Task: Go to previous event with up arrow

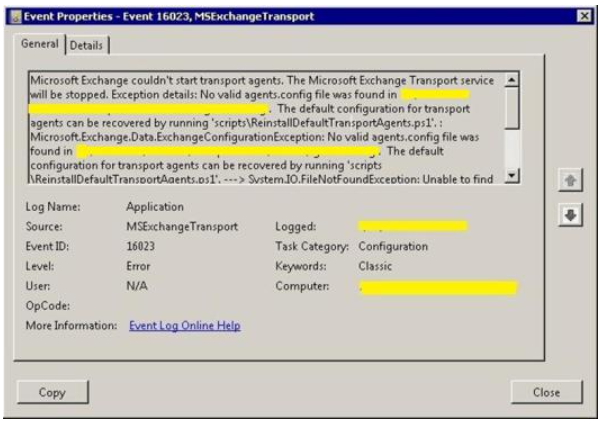Action: [x=570, y=180]
